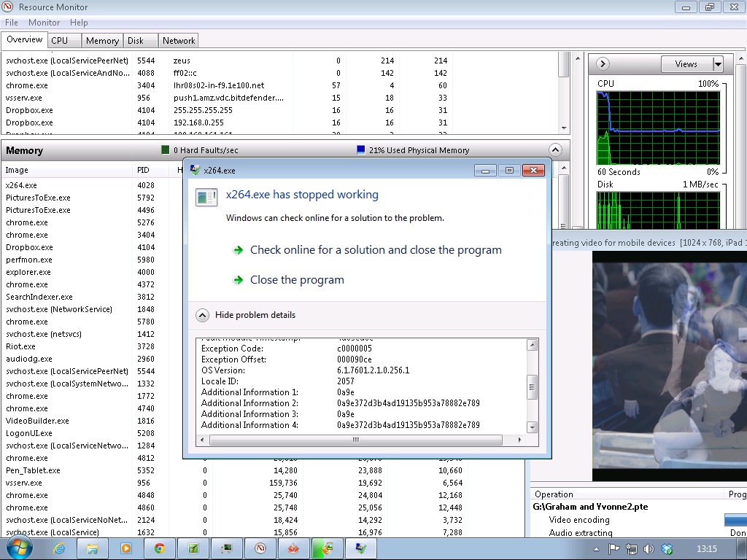Open Internet Explorer from the taskbar

pos(60,548)
